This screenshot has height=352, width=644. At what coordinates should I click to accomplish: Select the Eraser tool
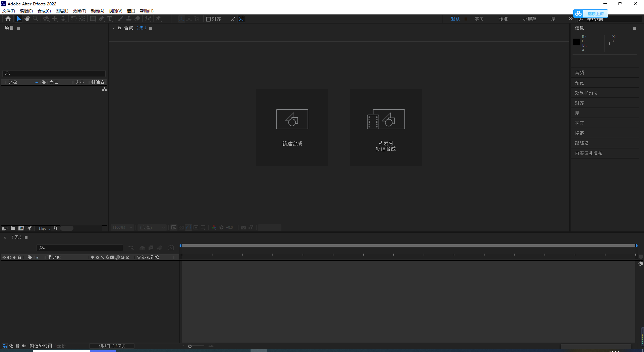(x=138, y=19)
